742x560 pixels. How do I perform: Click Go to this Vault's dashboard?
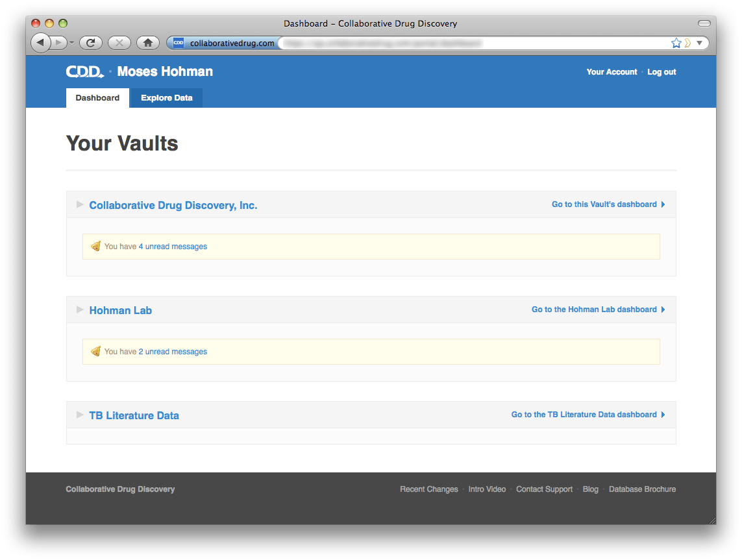(x=608, y=204)
